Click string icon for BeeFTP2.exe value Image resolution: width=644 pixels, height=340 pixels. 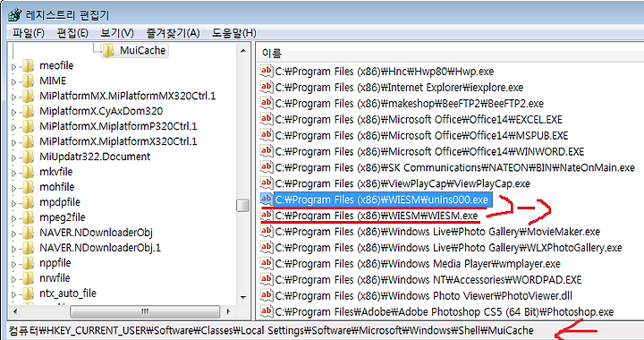(267, 103)
